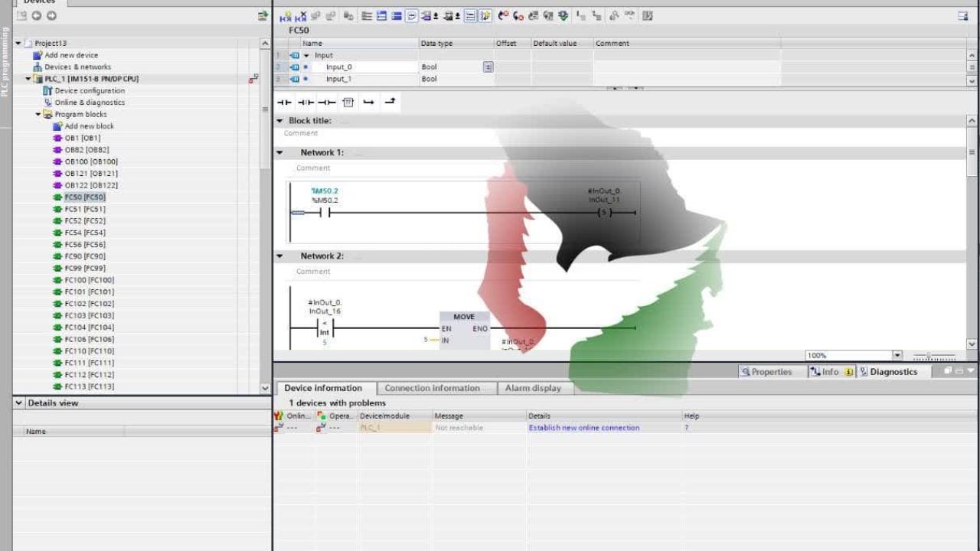Toggle the highlighted free-comments button in toolbar
Viewport: 980px width, 551px height.
(412, 15)
